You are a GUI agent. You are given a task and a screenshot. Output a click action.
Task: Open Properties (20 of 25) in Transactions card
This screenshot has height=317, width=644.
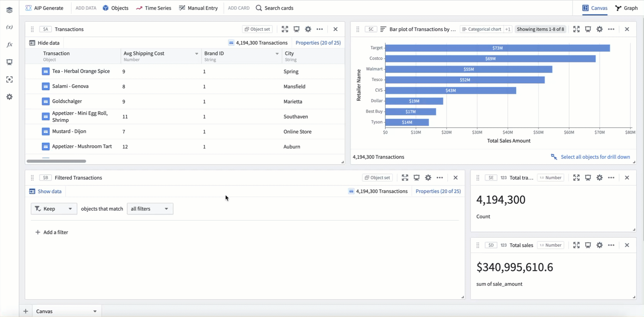pos(318,43)
